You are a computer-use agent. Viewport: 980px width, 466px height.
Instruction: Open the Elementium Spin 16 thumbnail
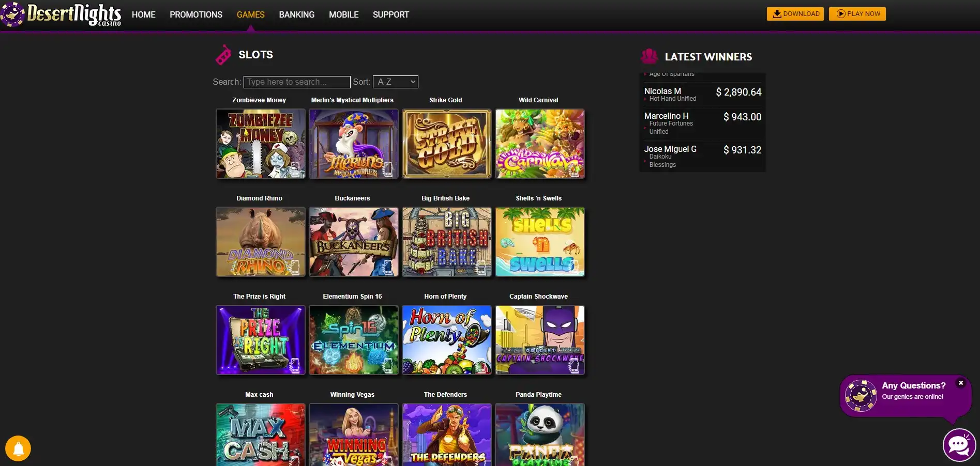pos(354,340)
